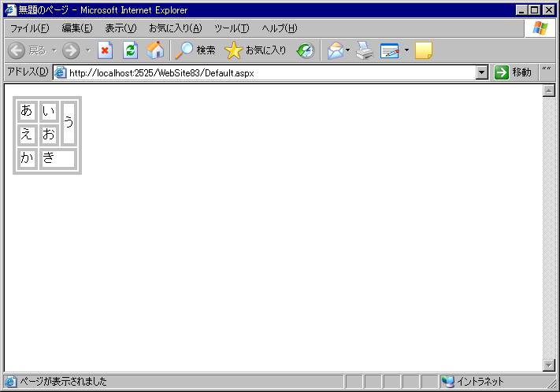Click table cell あ
Image resolution: width=560 pixels, height=392 pixels.
27,111
